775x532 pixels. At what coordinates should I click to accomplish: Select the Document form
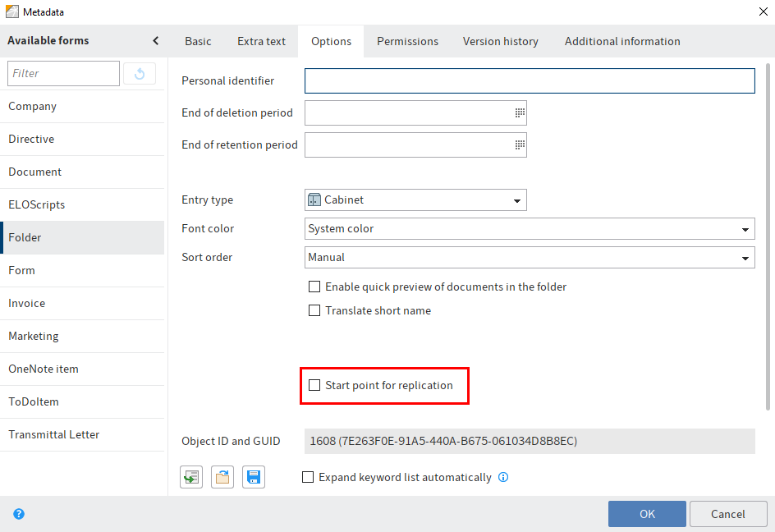pyautogui.click(x=82, y=172)
